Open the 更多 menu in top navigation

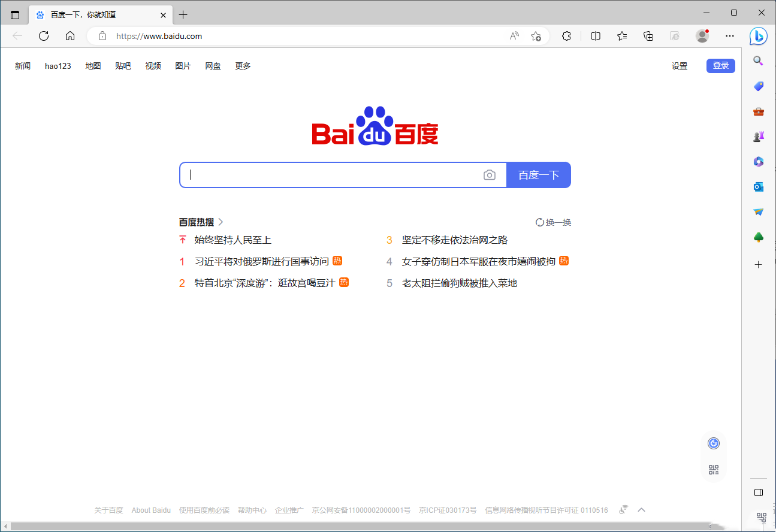[x=243, y=66]
